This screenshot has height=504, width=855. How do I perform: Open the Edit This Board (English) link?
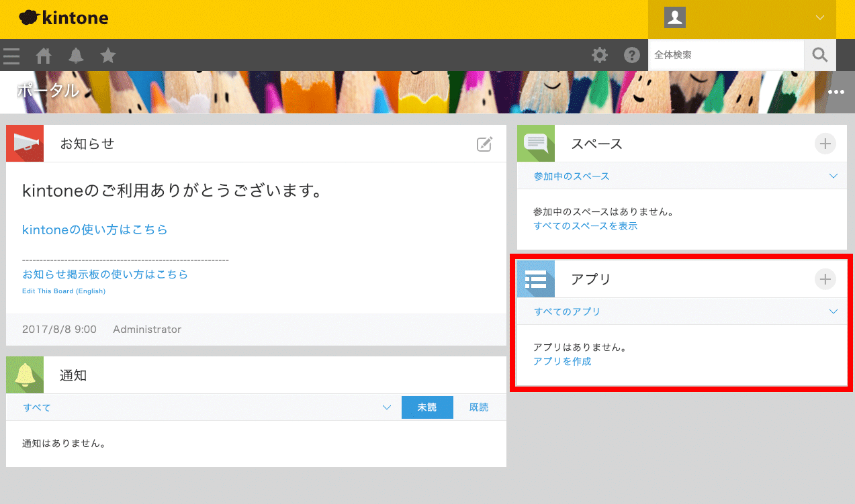point(64,291)
